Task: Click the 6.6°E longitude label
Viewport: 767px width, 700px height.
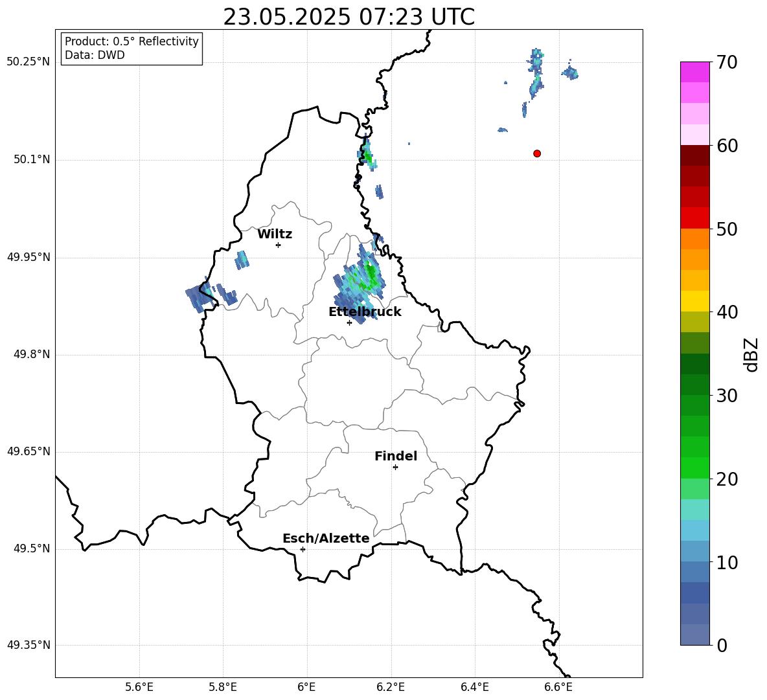Action: [558, 687]
